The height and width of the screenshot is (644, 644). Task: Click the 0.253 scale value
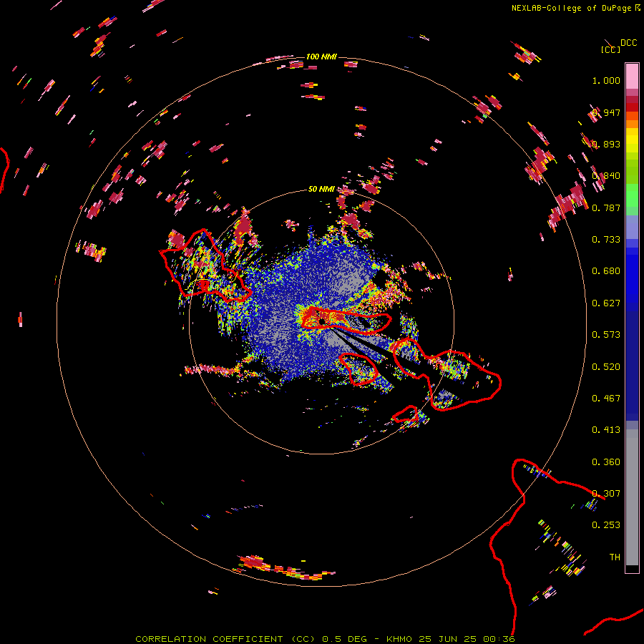[x=606, y=525]
